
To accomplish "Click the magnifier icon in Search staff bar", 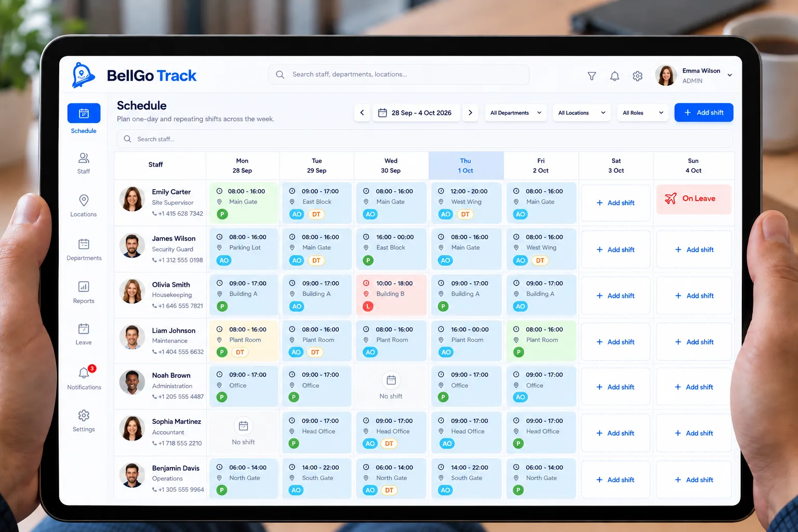I will (127, 139).
